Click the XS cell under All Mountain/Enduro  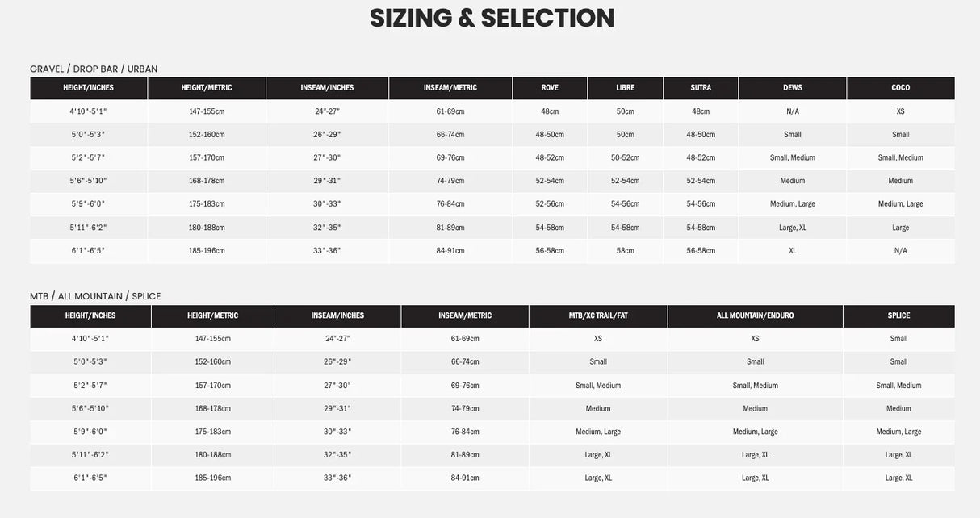click(755, 339)
